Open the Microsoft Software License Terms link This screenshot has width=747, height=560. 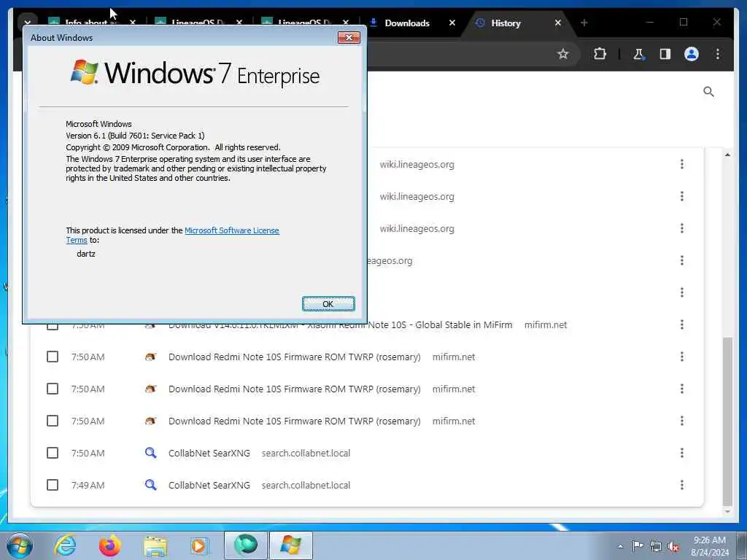[231, 230]
